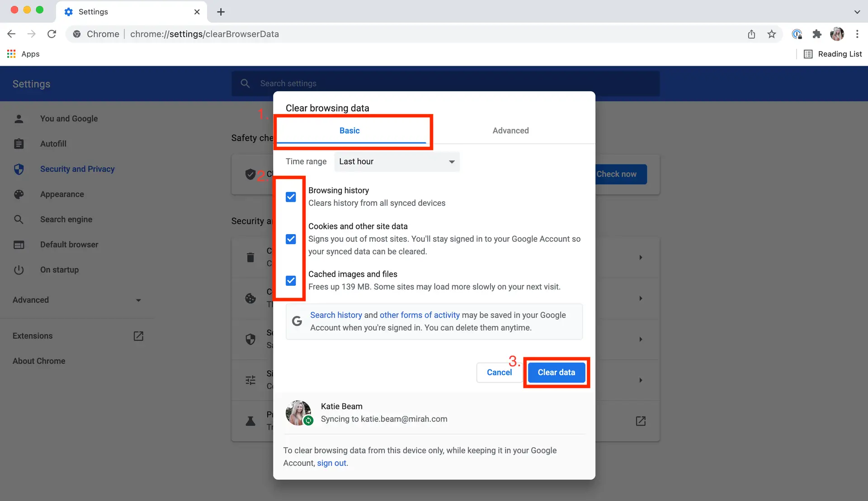Click the sign out link
This screenshot has width=868, height=501.
click(x=331, y=463)
